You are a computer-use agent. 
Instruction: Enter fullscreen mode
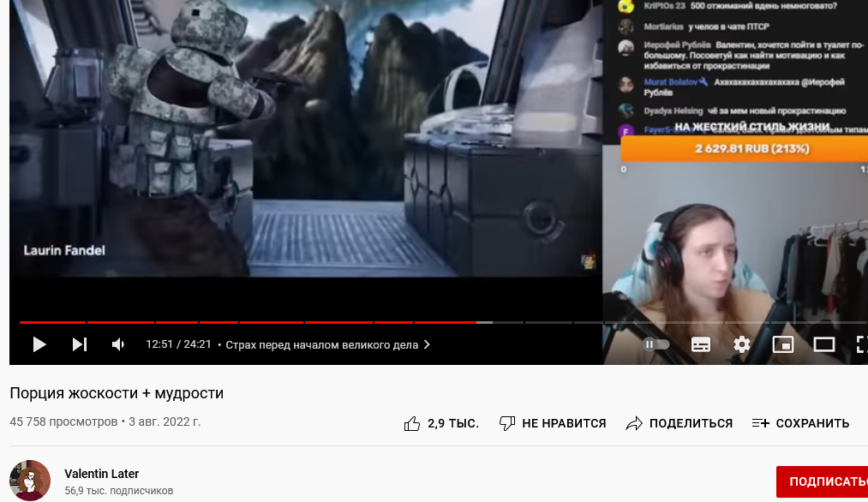point(861,345)
